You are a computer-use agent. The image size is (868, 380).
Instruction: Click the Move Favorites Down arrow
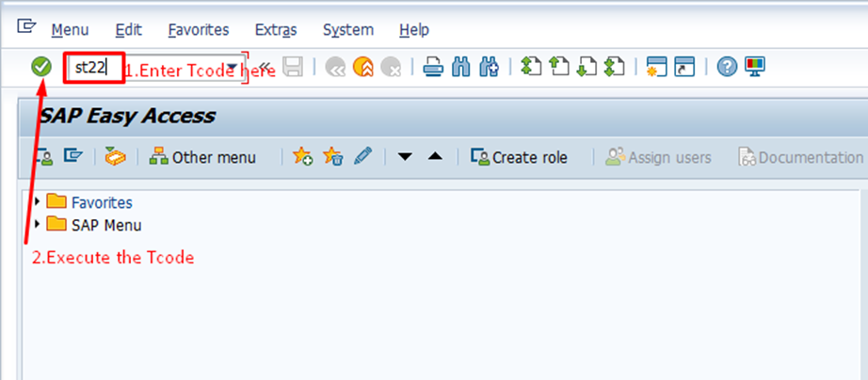point(405,157)
